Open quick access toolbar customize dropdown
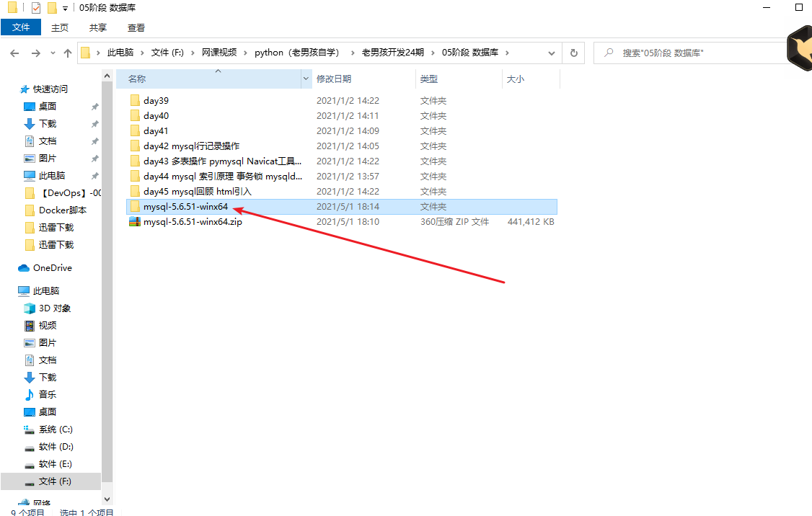Viewport: 812px width, 516px height. point(65,8)
